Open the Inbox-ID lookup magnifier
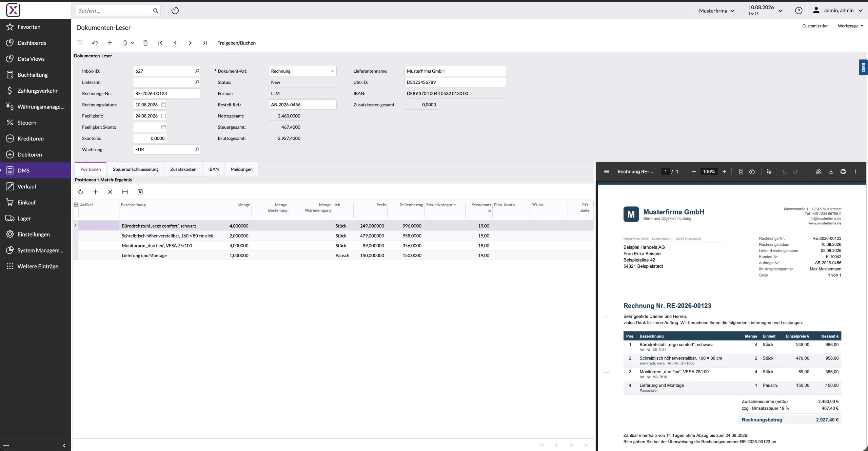The image size is (868, 451). tap(197, 71)
